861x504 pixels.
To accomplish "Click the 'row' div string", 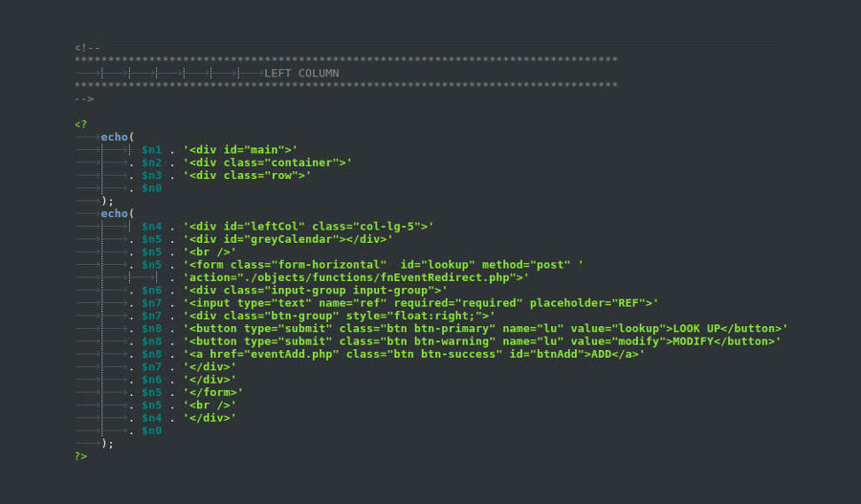I will (247, 175).
